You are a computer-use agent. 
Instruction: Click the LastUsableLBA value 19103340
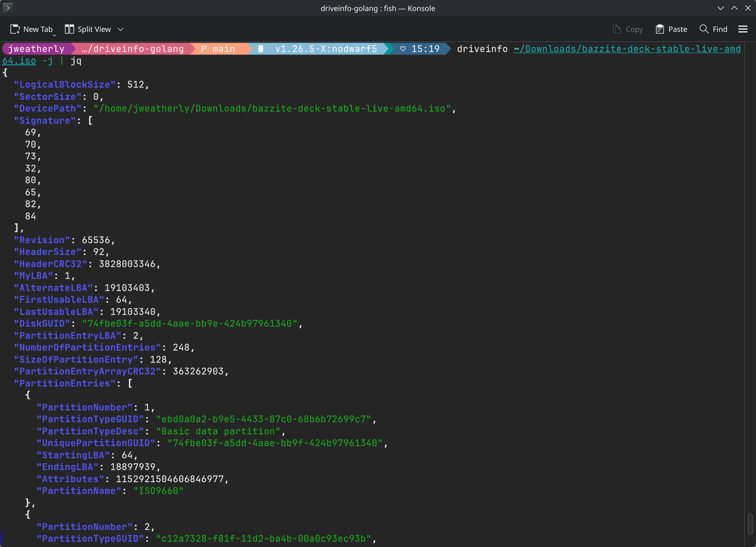[x=133, y=312]
